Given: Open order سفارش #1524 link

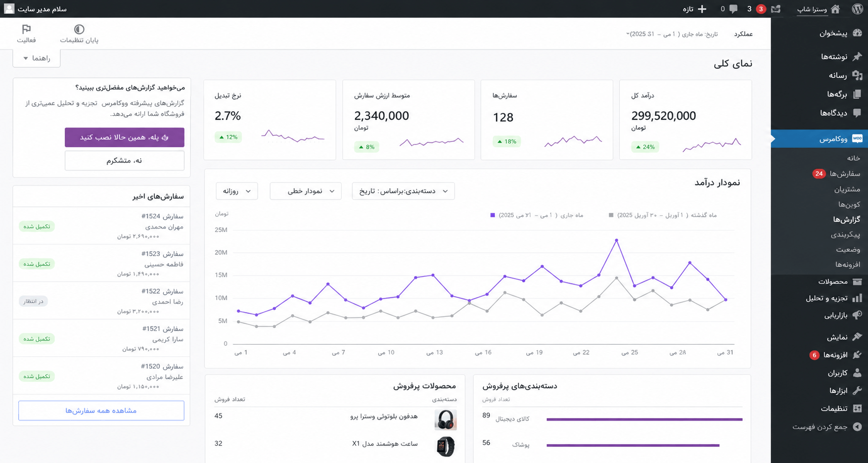Looking at the screenshot, I should tap(162, 216).
